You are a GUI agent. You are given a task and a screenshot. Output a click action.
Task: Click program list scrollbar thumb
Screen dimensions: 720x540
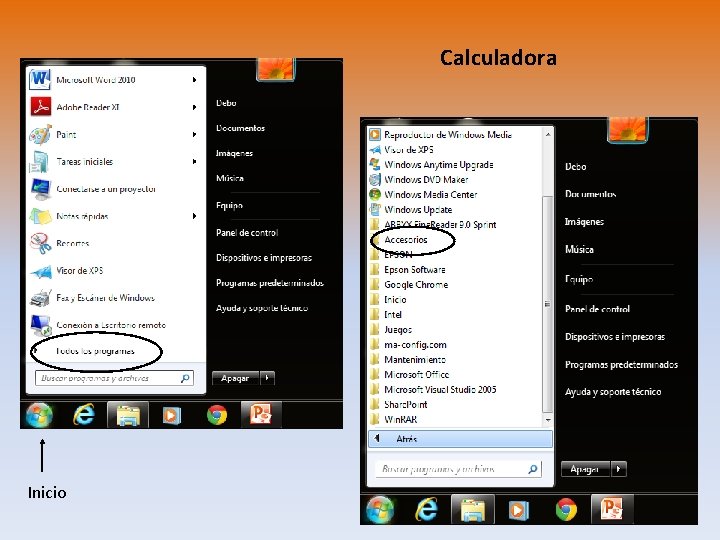(x=547, y=304)
